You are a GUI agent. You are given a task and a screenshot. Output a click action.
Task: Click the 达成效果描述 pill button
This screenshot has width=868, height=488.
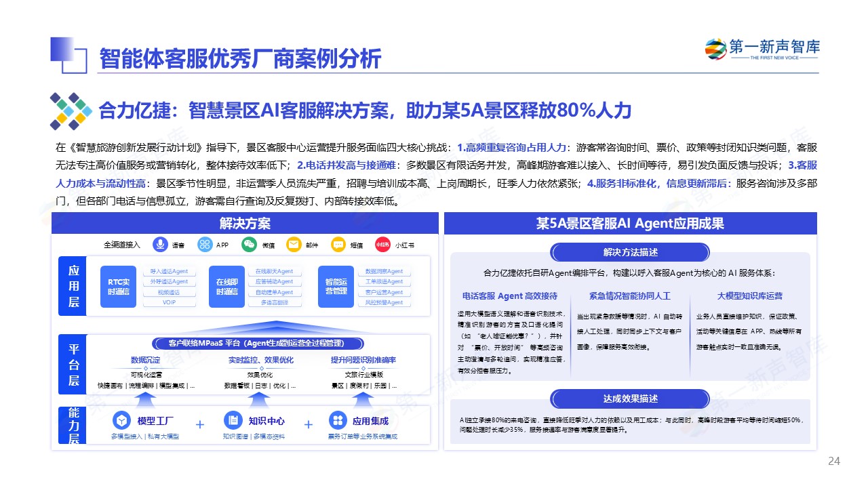[x=630, y=399]
